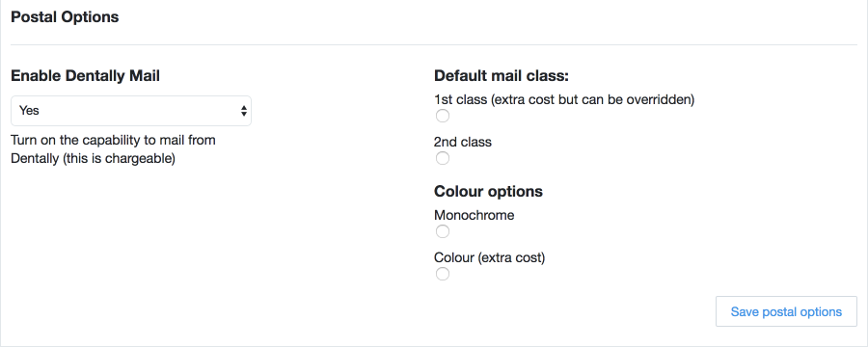Click the Postal Options section heading
The height and width of the screenshot is (347, 868).
(x=65, y=17)
